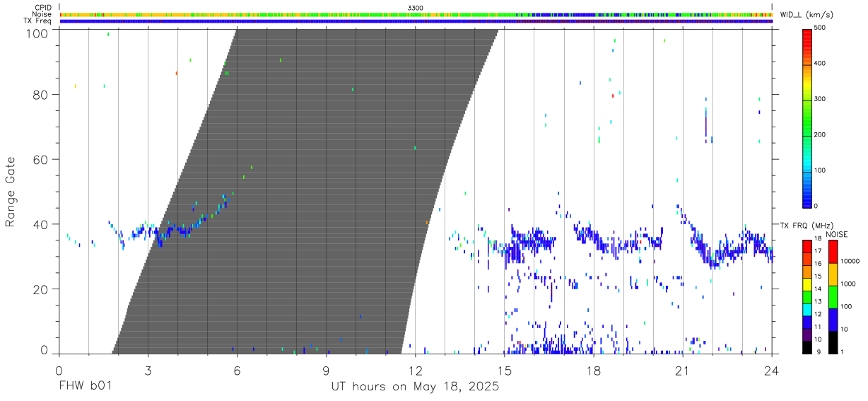Click the 400 tick on the width colorbar
Viewport: 868px width, 401px height.
point(820,64)
